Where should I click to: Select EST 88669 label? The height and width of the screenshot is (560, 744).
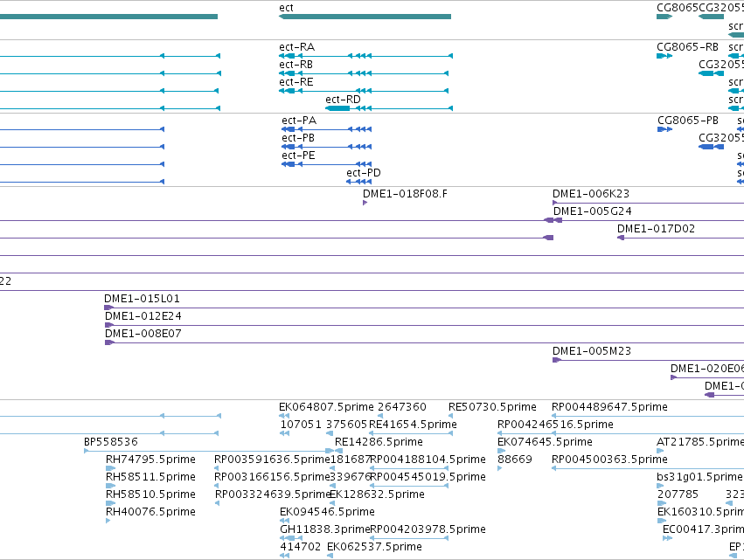pos(515,460)
